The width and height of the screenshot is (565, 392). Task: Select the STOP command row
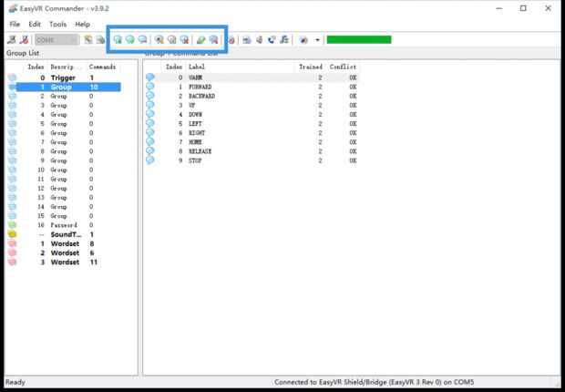coord(252,160)
